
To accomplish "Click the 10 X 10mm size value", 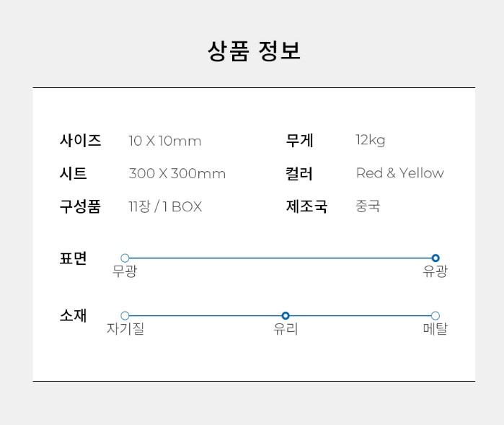I will click(x=165, y=141).
